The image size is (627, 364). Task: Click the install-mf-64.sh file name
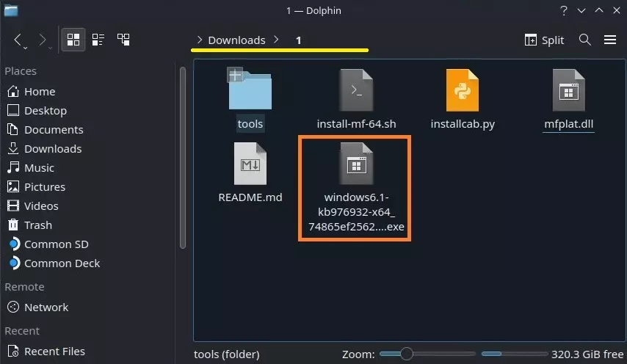pyautogui.click(x=356, y=124)
